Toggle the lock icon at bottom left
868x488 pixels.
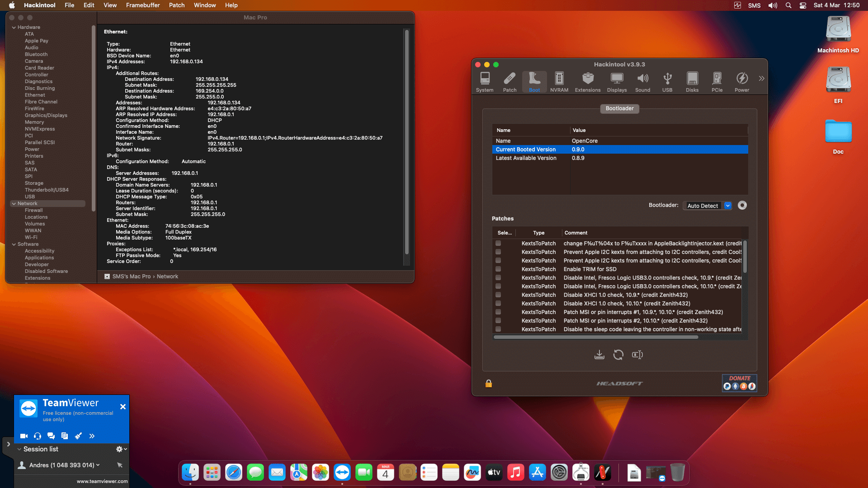click(x=488, y=384)
